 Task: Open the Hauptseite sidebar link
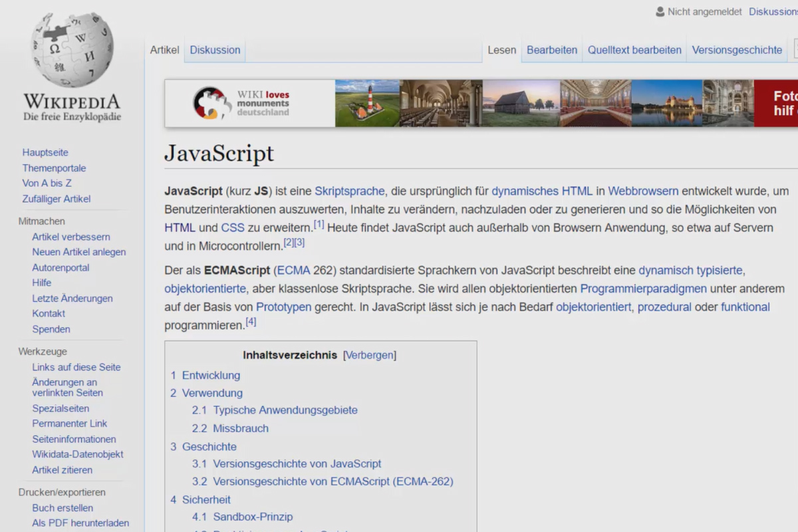tap(45, 152)
